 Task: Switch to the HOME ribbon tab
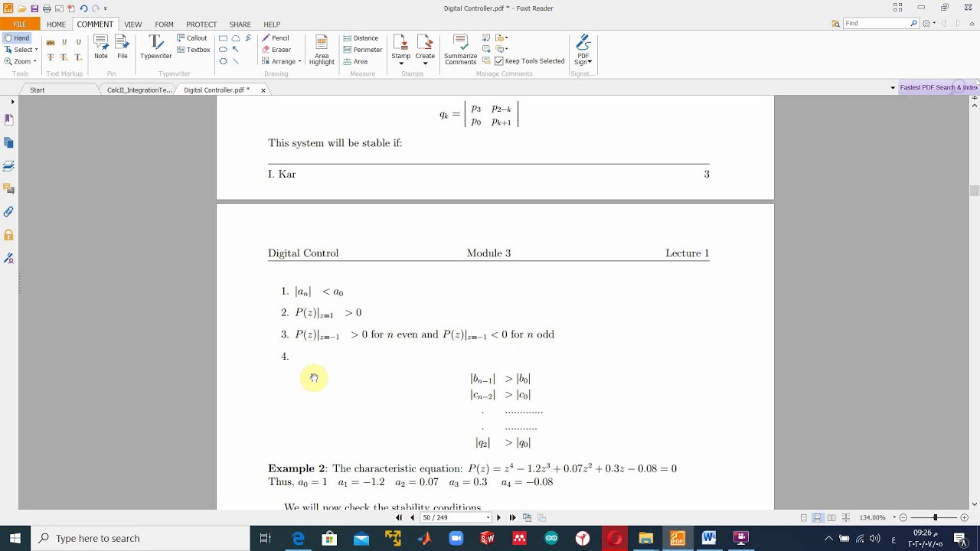[56, 24]
